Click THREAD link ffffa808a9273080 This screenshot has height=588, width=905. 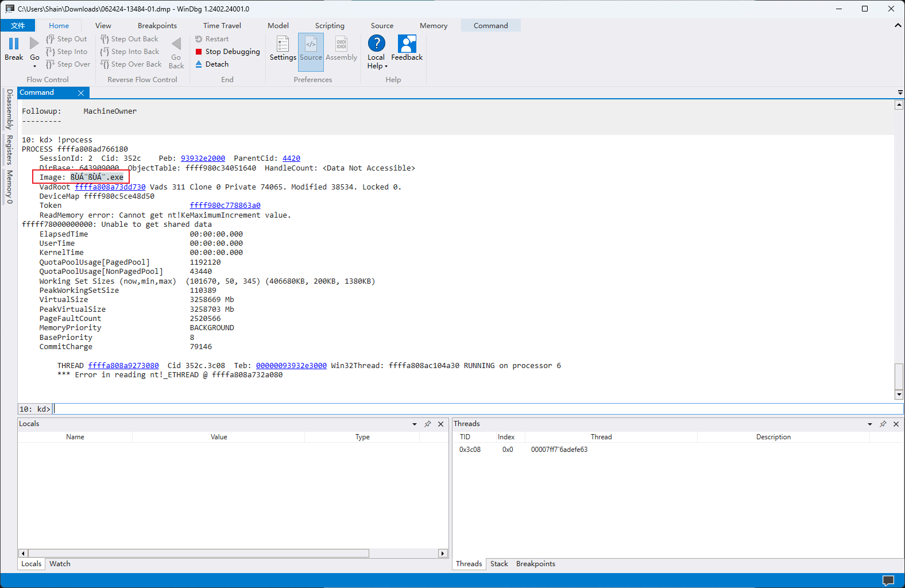123,366
